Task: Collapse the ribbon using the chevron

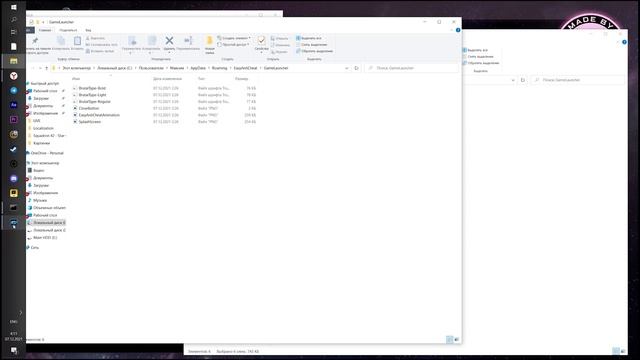Action: 452,30
